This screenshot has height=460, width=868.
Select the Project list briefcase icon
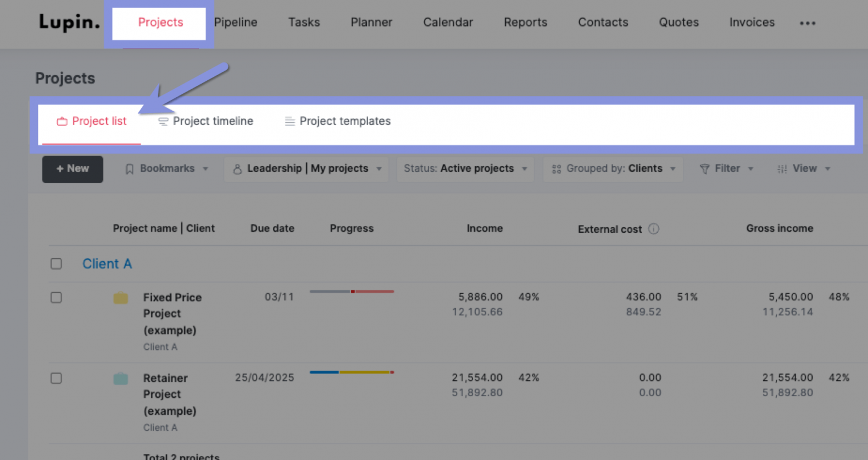pos(61,121)
